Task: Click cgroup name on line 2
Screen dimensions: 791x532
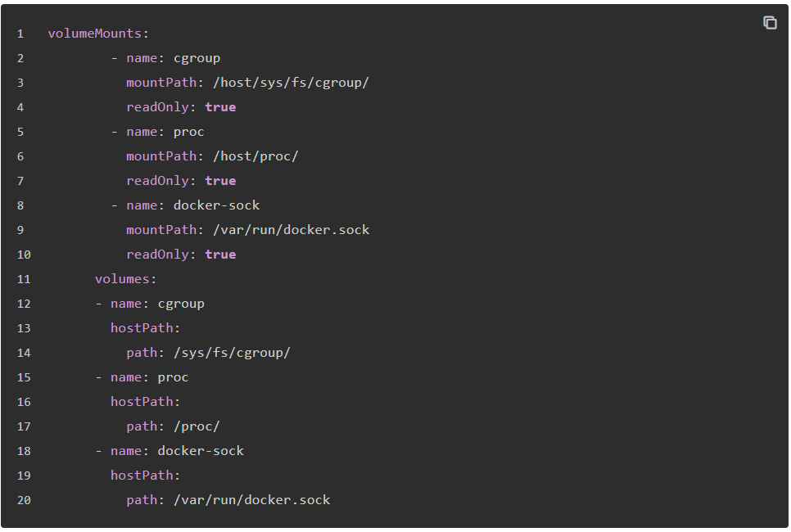Action: coord(197,58)
